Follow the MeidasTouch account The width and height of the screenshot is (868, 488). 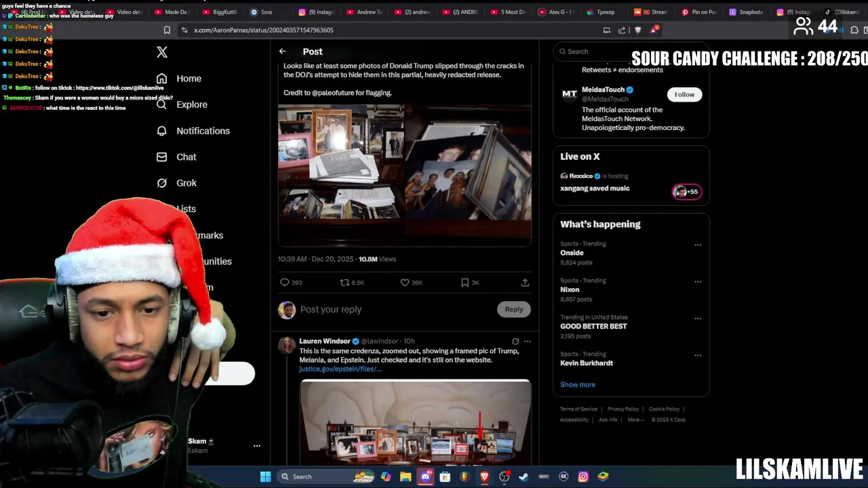click(684, 95)
